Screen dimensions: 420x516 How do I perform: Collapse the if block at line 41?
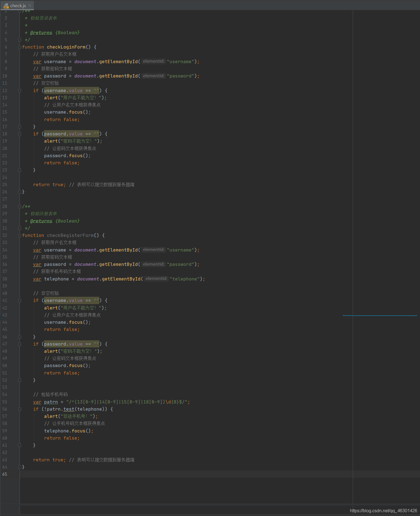click(x=20, y=301)
